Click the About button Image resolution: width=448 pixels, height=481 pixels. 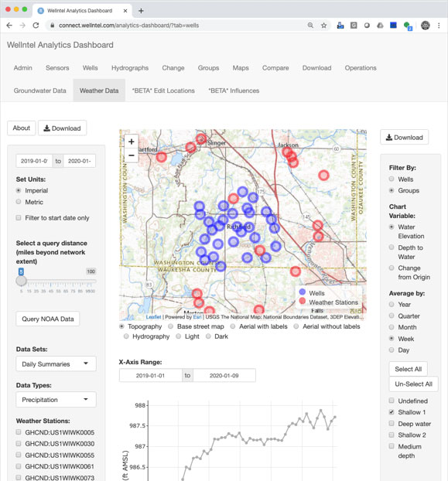click(22, 128)
